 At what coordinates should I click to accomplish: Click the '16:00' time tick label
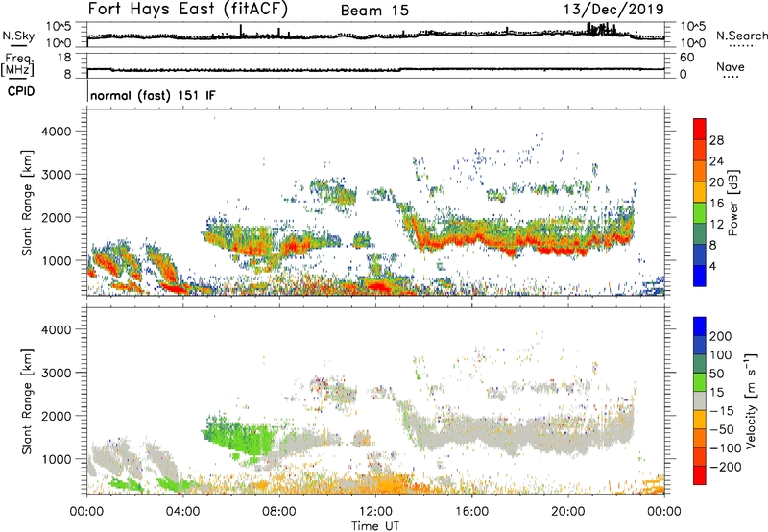click(471, 512)
